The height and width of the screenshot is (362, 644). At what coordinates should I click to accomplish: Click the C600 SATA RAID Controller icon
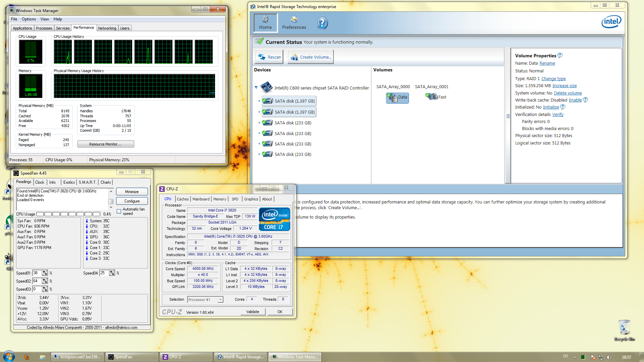[x=266, y=87]
